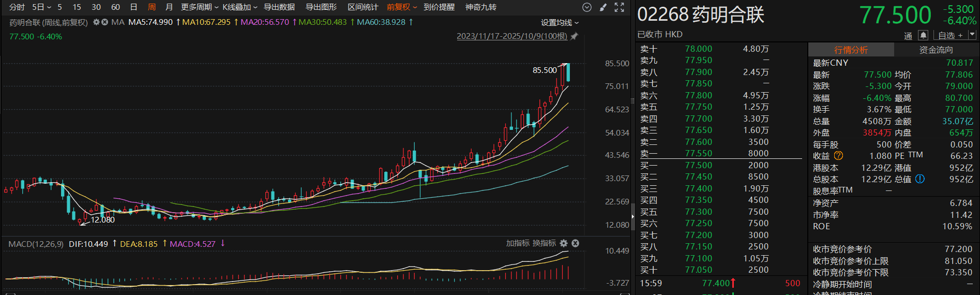
Task: Close the MACD indicator panel
Action: point(575,243)
